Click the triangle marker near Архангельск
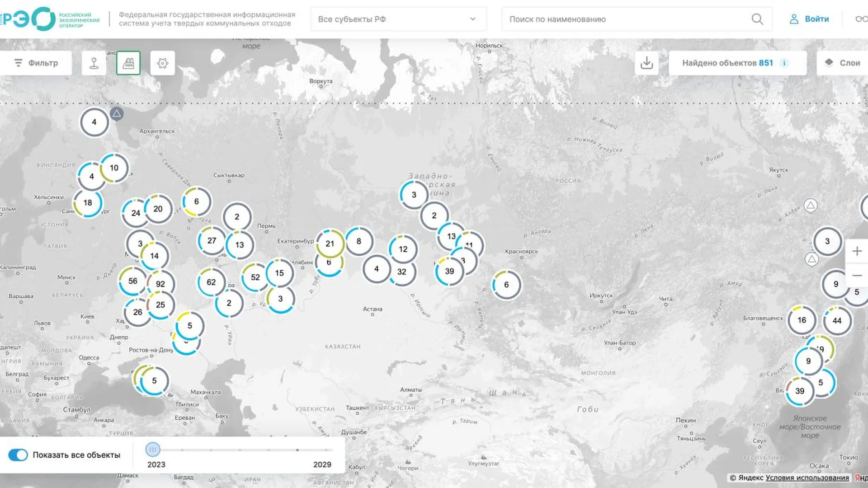This screenshot has width=868, height=488. [x=117, y=113]
